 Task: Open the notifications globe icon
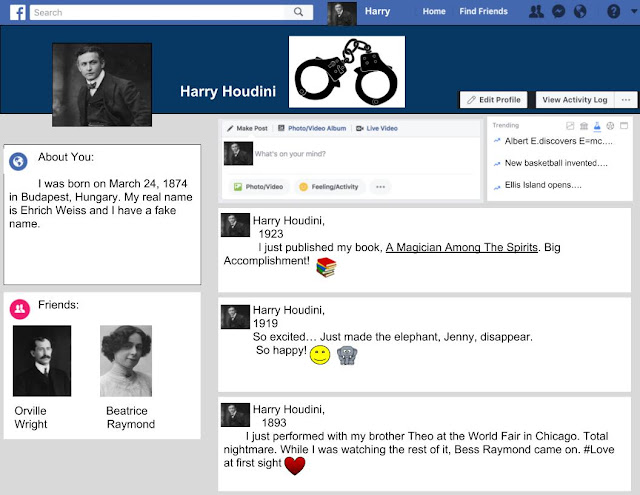click(580, 11)
